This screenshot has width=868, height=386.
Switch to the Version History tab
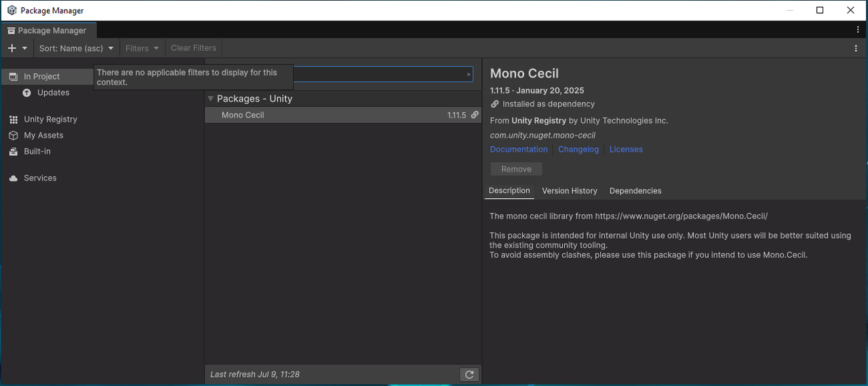[570, 191]
